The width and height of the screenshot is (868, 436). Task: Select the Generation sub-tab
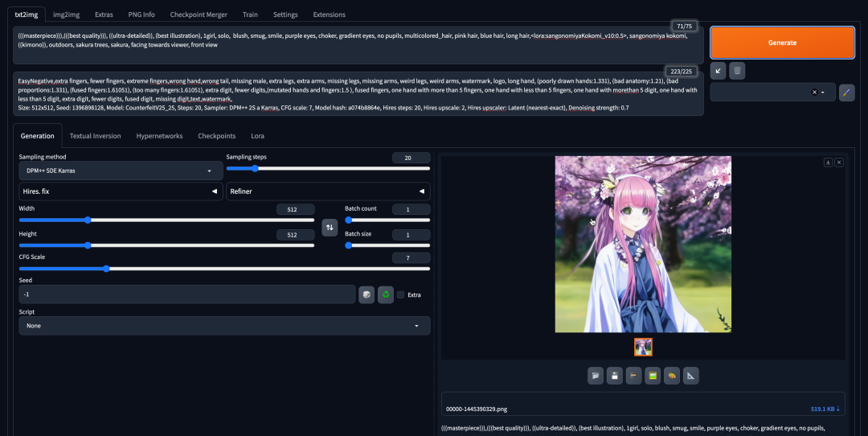[x=38, y=136]
